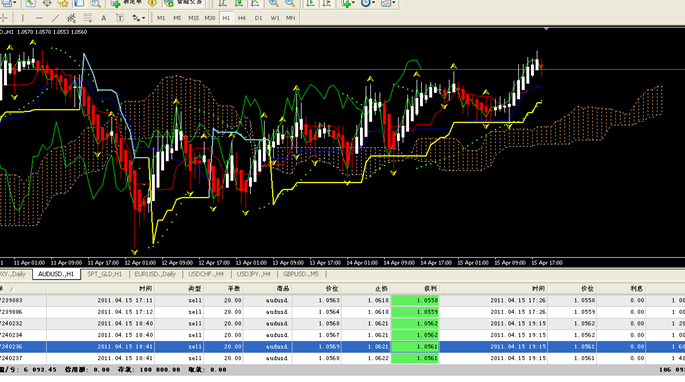The image size is (685, 382).
Task: Click the Expert Advisors toolbar button
Action: click(x=183, y=3)
